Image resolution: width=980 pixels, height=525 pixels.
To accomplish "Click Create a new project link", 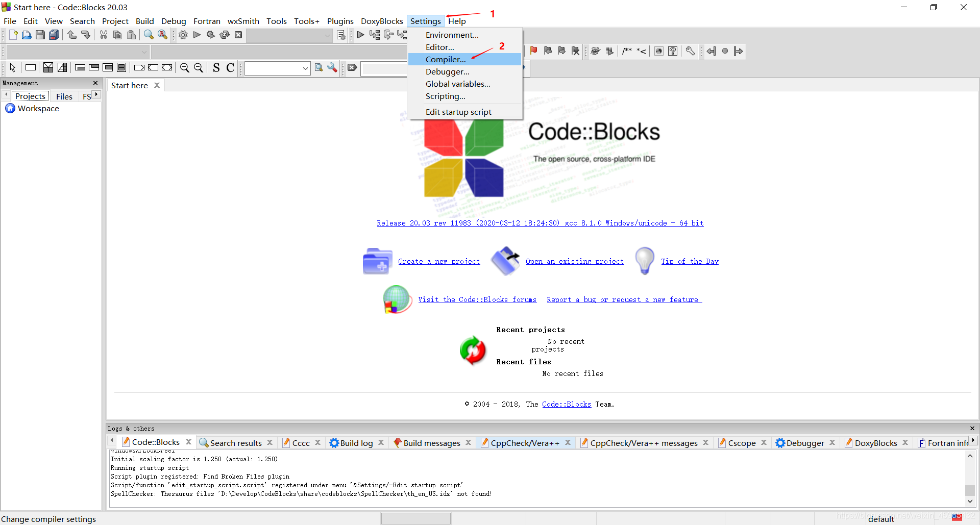I will coord(439,261).
